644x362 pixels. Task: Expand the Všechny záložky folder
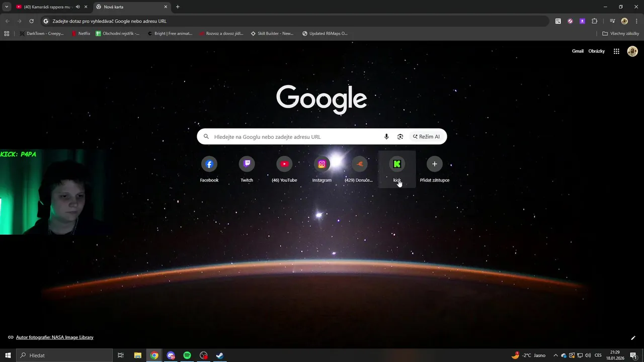point(620,34)
